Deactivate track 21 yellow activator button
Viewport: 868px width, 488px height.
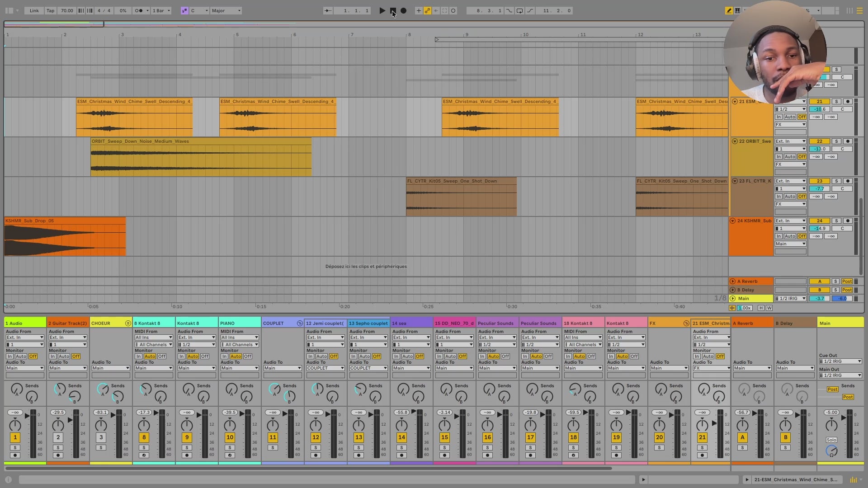[819, 102]
